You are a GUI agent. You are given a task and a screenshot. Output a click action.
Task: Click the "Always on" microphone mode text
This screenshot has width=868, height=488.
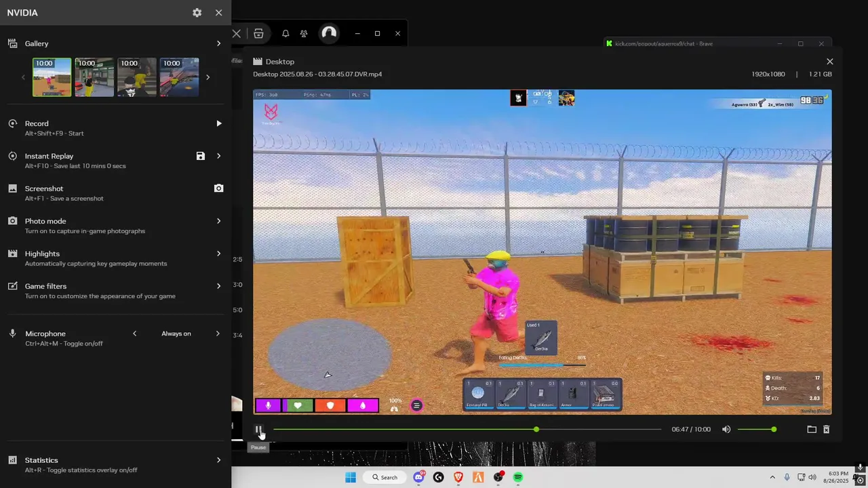point(176,333)
